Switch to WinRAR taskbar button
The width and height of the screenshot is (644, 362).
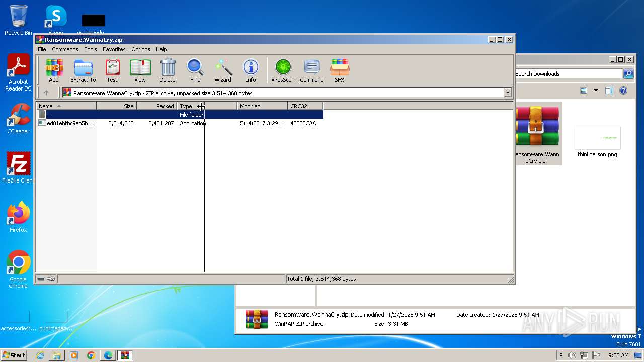[x=125, y=355]
